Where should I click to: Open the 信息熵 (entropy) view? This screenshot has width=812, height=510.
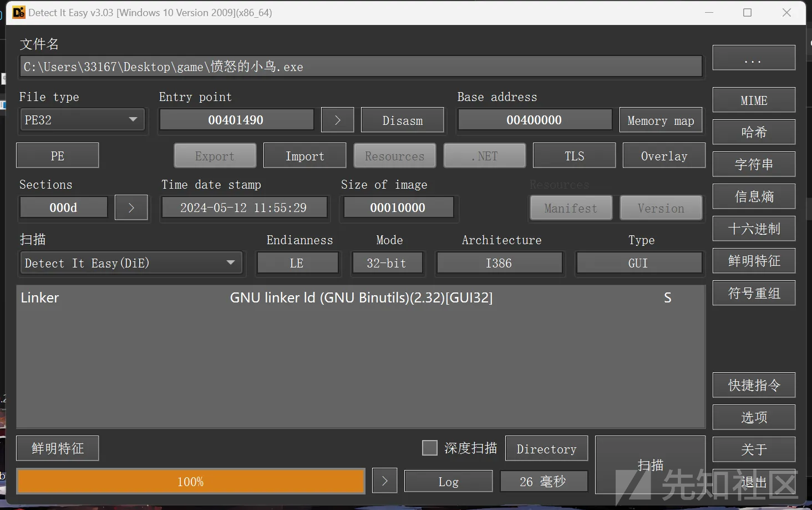754,197
